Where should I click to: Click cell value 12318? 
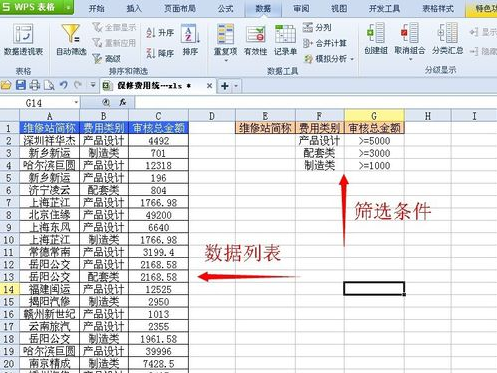pos(158,165)
